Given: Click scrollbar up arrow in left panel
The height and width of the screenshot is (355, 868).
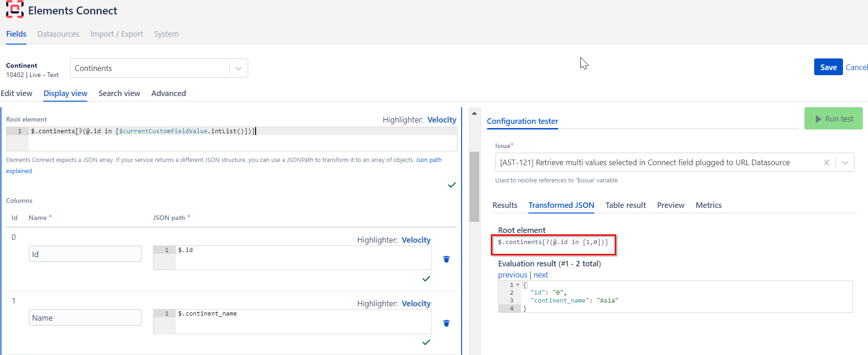Looking at the screenshot, I should coord(474,113).
